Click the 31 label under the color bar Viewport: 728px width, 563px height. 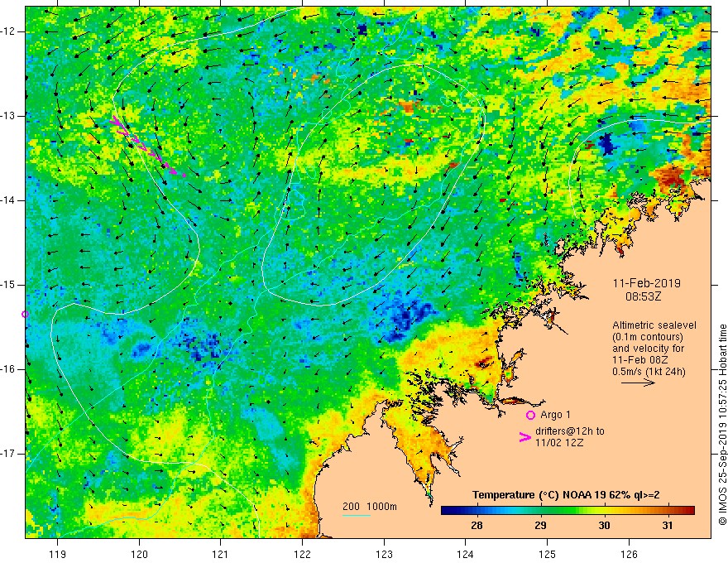pos(667,526)
